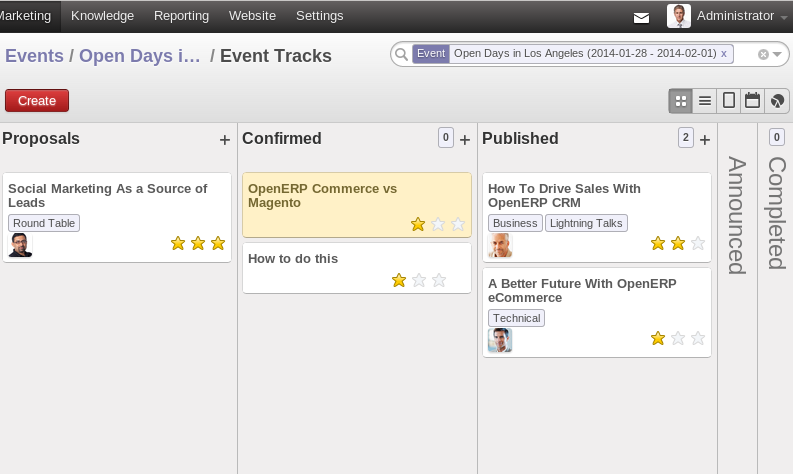This screenshot has height=474, width=793.
Task: Switch to list view
Action: click(705, 100)
